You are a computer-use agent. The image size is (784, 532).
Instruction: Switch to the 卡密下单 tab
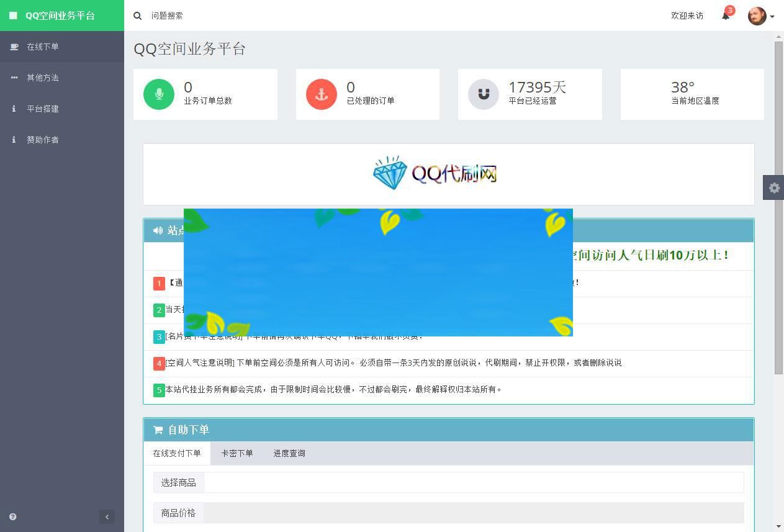[x=237, y=453]
